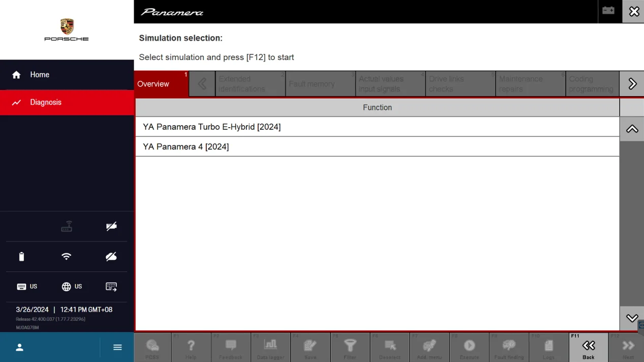Open the hamburger menu in sidebar
Screen dimensions: 644x362
pos(117,347)
